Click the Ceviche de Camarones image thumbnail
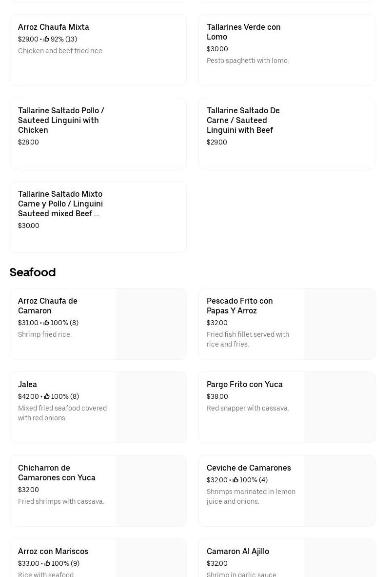Screen dimensions: 392x577 [x=340, y=491]
